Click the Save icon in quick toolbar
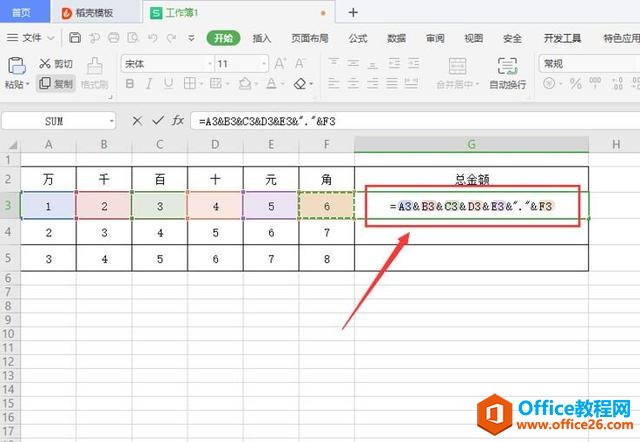 75,38
